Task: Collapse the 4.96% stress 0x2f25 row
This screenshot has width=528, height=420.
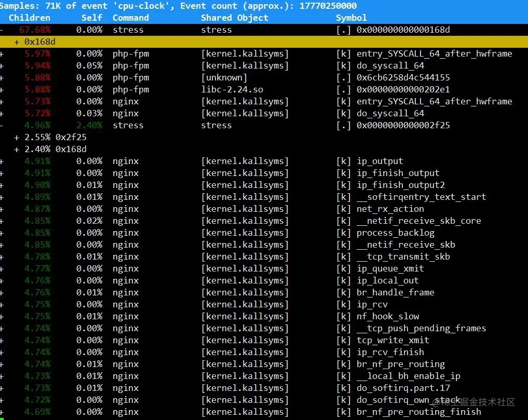Action: tap(2, 125)
